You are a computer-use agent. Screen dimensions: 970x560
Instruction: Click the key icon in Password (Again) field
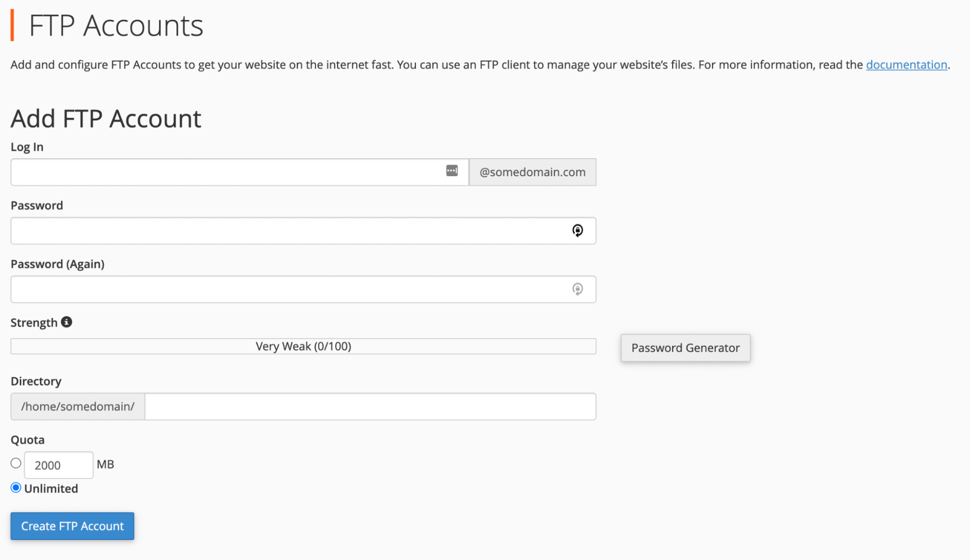tap(577, 289)
